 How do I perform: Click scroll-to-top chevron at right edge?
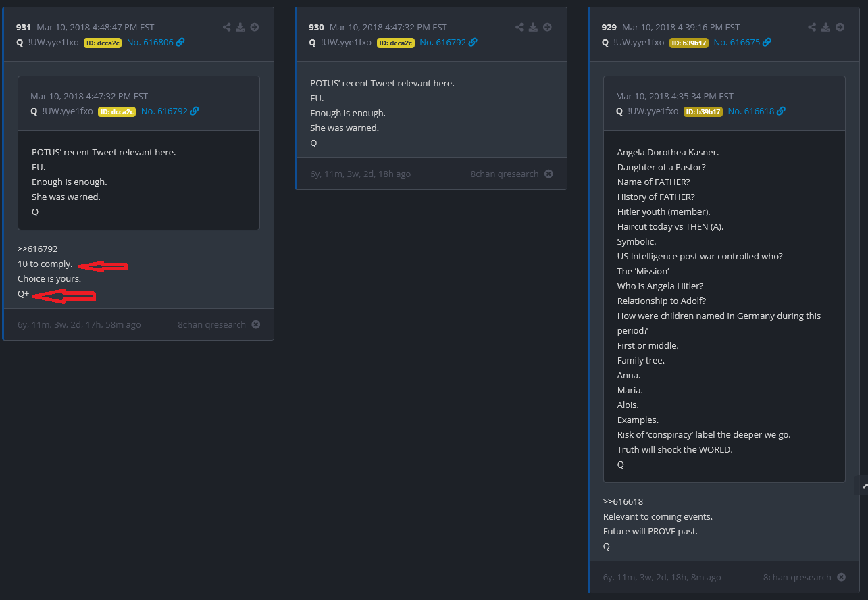click(x=861, y=485)
